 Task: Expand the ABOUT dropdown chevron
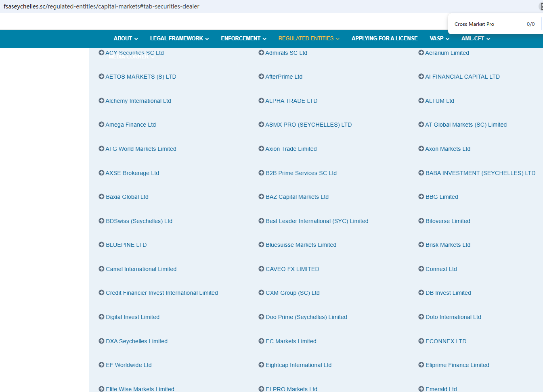coord(136,39)
